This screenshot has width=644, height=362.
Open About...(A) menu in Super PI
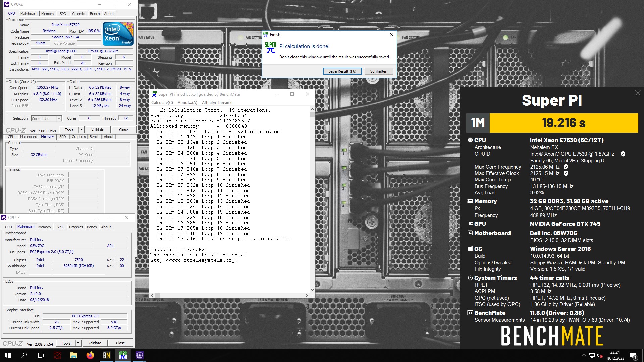click(x=187, y=103)
